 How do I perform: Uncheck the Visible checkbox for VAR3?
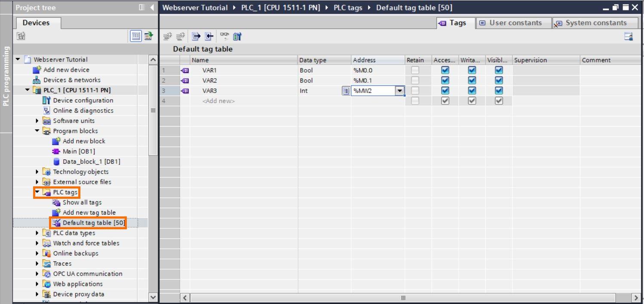tap(499, 91)
